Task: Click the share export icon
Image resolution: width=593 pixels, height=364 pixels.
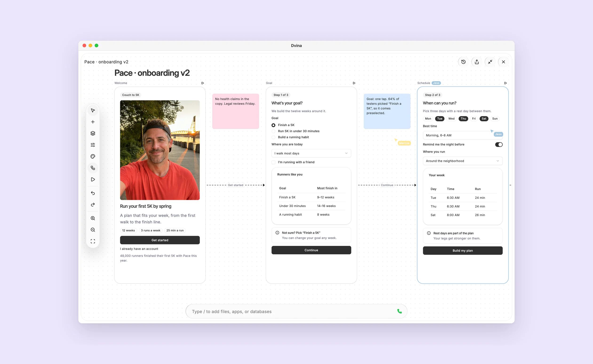Action: point(477,62)
